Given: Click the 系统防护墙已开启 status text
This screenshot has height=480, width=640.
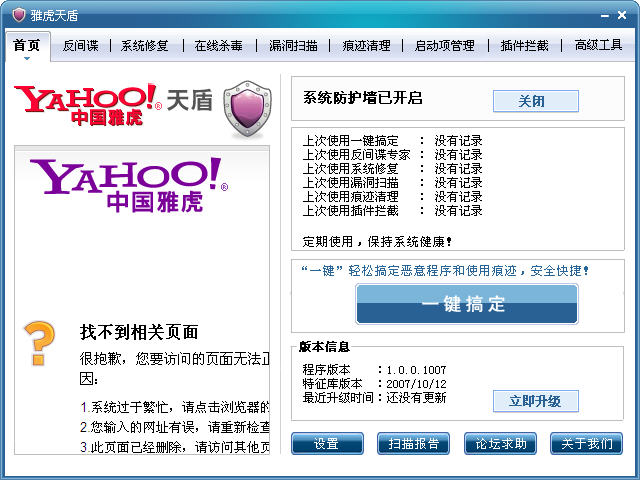Looking at the screenshot, I should pyautogui.click(x=362, y=98).
